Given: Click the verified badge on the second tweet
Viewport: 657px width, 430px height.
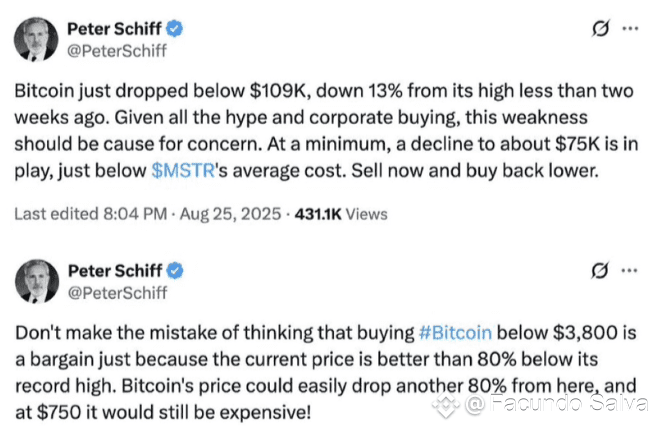Looking at the screenshot, I should tap(175, 271).
